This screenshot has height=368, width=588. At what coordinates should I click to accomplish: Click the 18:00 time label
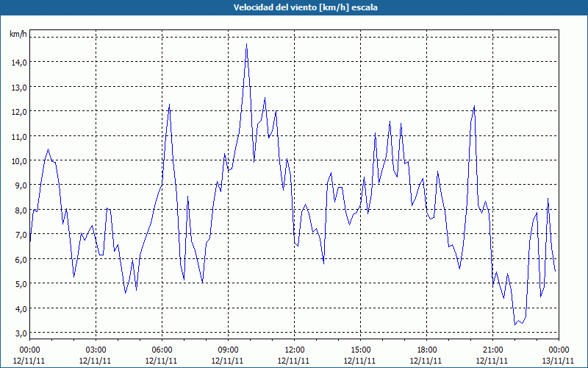click(427, 350)
